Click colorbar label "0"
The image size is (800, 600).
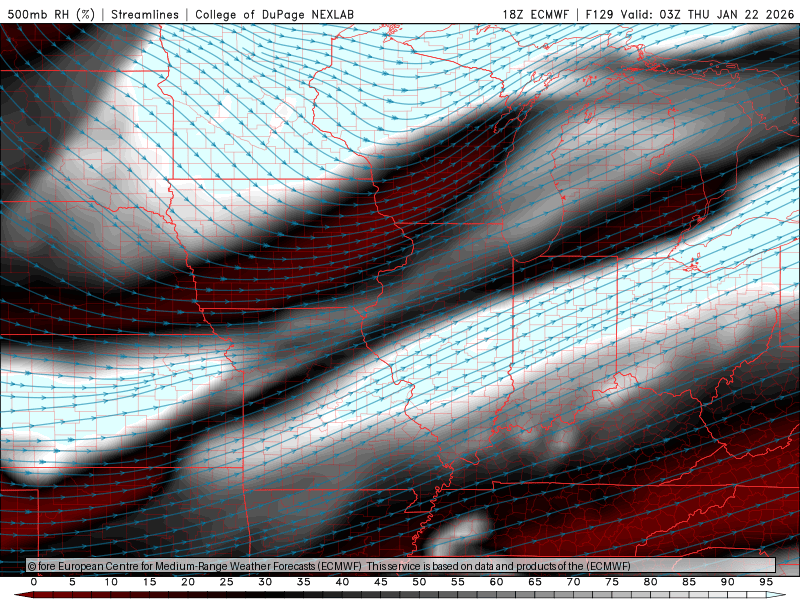34,582
